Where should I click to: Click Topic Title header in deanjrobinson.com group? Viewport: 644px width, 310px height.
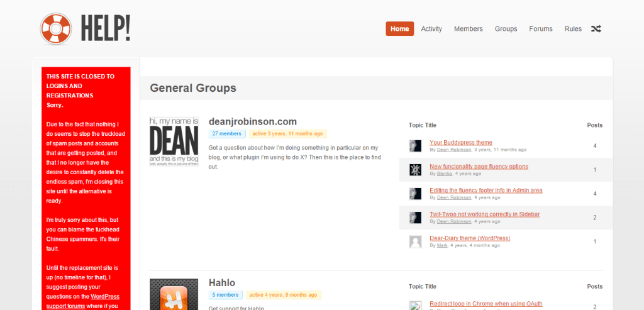[423, 125]
